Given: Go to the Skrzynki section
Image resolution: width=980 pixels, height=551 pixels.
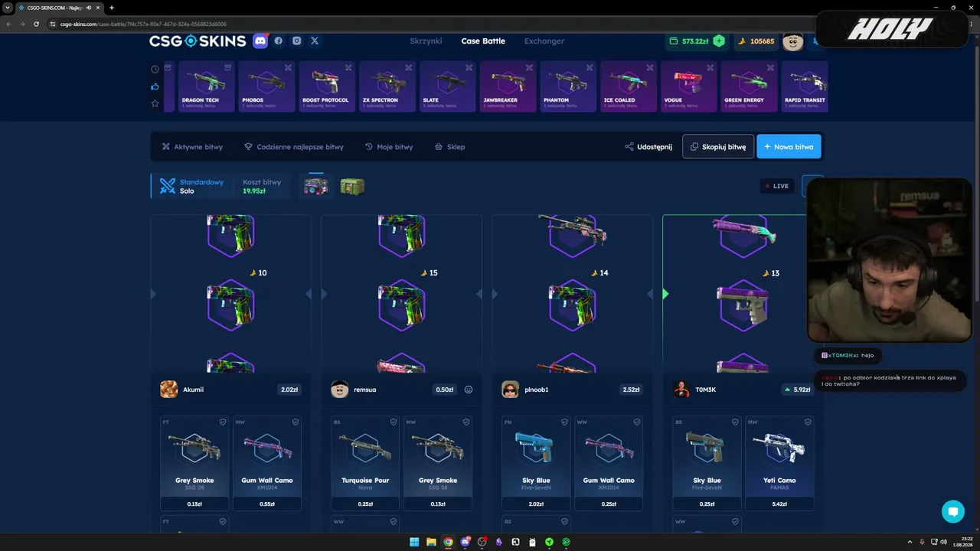Looking at the screenshot, I should point(426,41).
